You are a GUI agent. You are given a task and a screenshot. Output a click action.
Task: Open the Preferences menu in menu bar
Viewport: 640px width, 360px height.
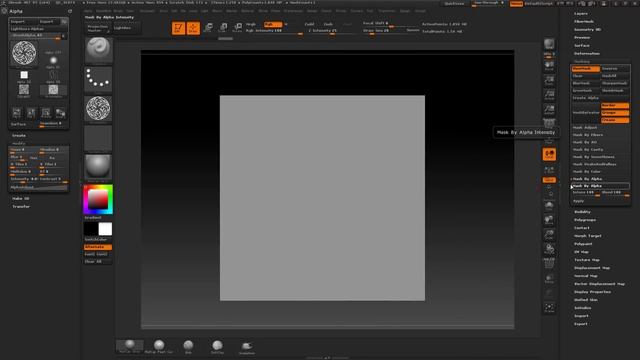click(x=293, y=11)
